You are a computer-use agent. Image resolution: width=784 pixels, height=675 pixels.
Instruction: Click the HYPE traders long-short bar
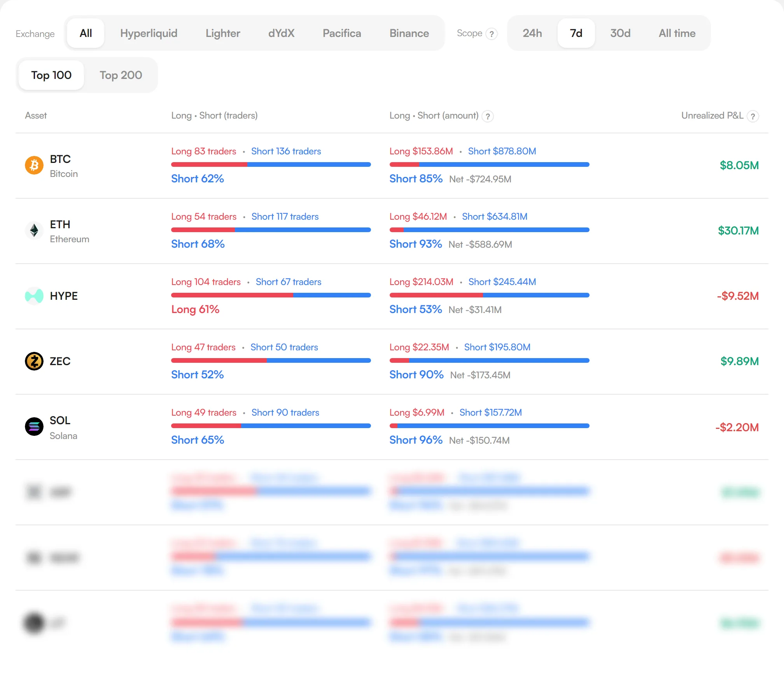point(271,295)
